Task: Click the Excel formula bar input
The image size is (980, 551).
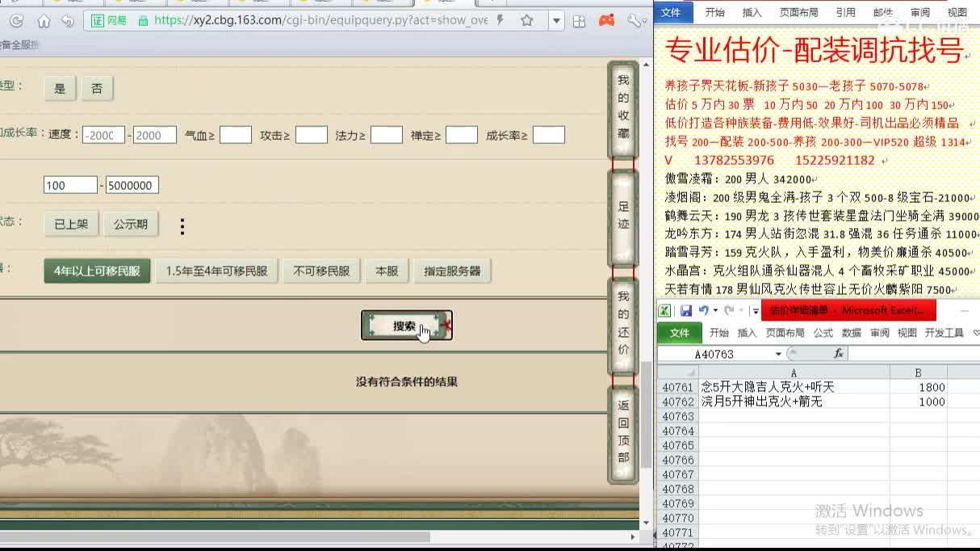Action: click(914, 354)
